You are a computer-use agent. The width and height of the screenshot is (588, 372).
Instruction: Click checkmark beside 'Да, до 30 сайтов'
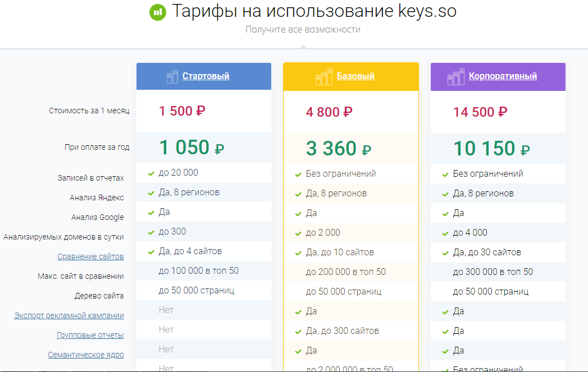(x=445, y=252)
